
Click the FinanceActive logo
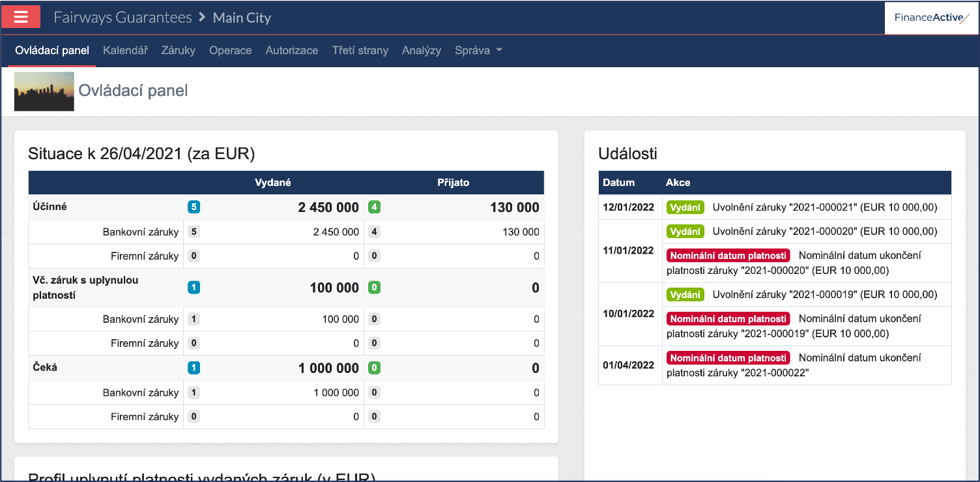[931, 18]
